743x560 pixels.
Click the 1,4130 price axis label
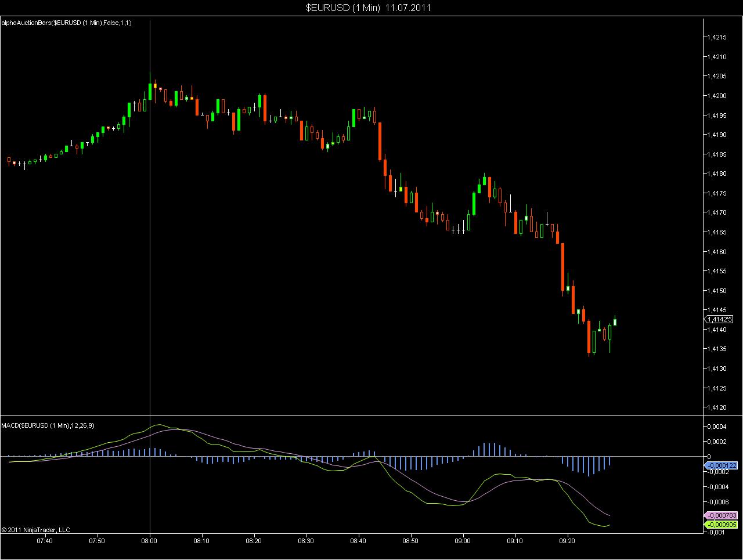[717, 368]
